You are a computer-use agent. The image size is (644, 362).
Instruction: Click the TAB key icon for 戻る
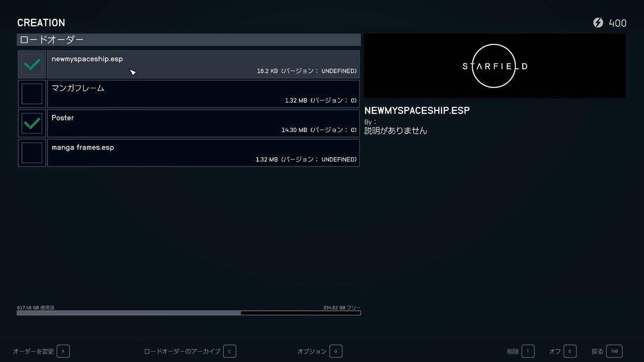(614, 351)
